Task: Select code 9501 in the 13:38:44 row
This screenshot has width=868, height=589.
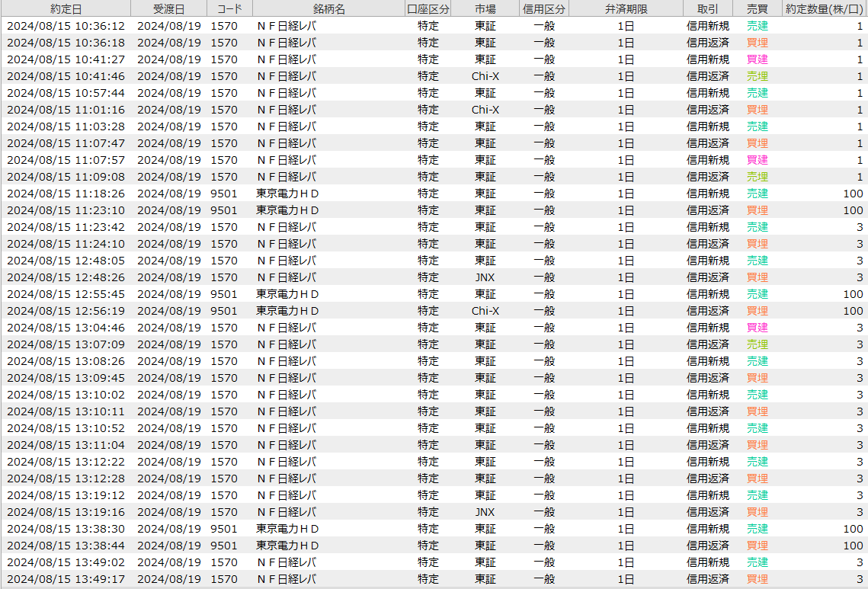Action: (x=224, y=546)
